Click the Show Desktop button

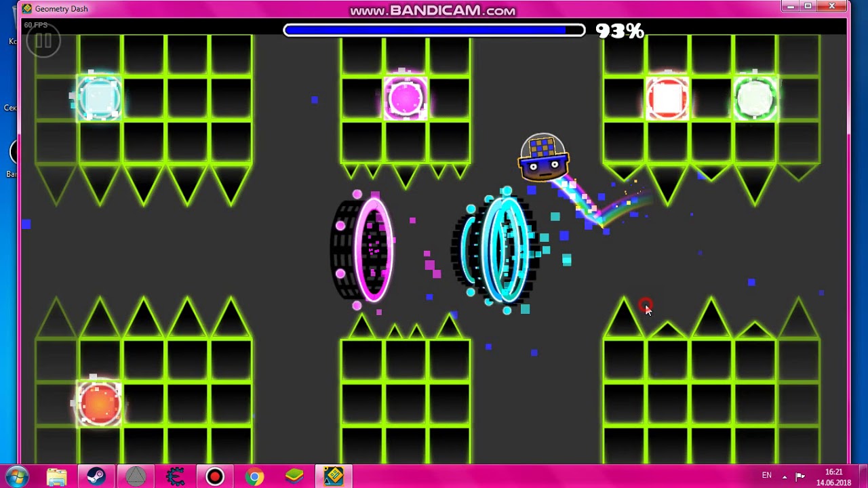point(862,477)
